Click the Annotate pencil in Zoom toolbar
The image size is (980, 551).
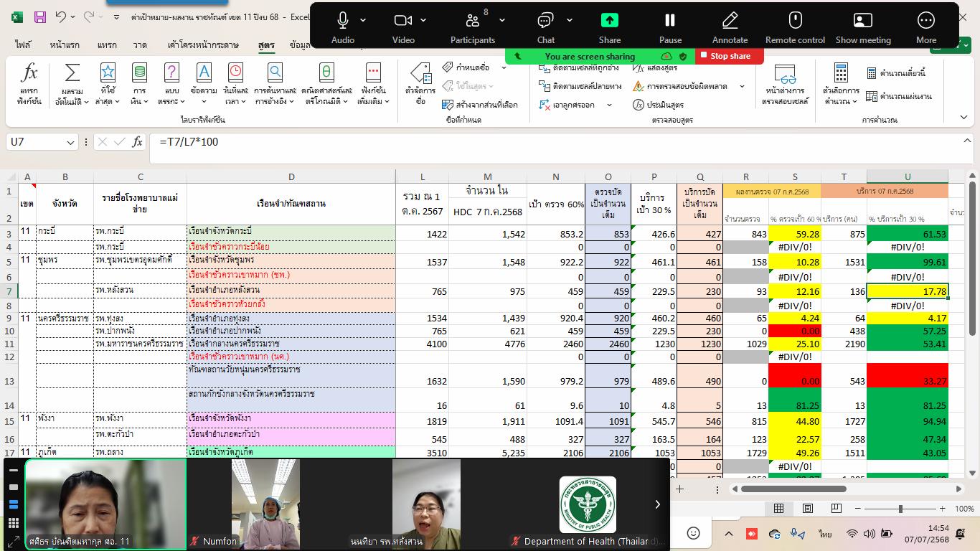(x=730, y=27)
